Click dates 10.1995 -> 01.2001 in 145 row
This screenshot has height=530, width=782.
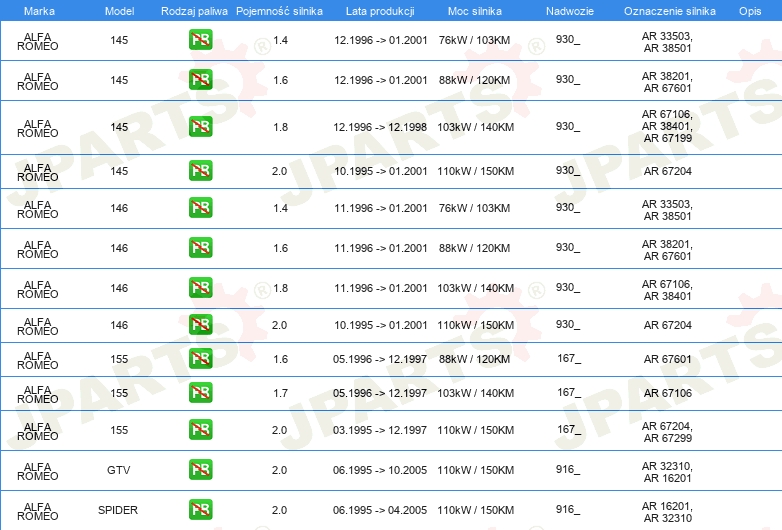click(381, 171)
